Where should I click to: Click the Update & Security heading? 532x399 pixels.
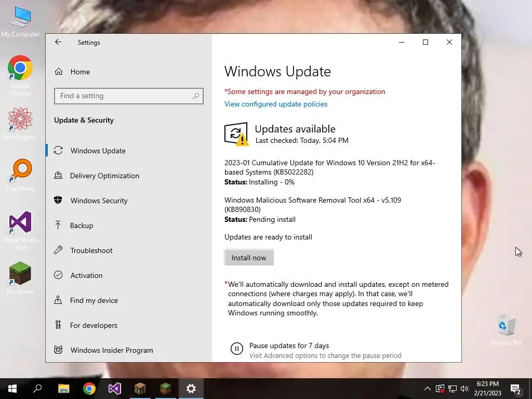[84, 120]
